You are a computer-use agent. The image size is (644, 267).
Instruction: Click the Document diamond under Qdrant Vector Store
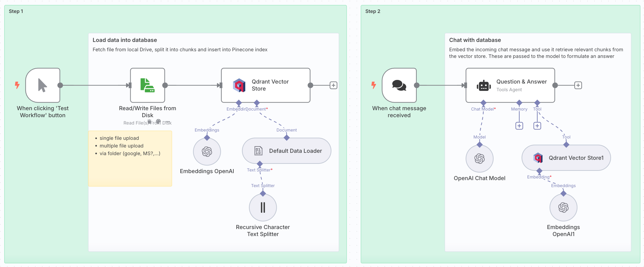click(x=257, y=103)
